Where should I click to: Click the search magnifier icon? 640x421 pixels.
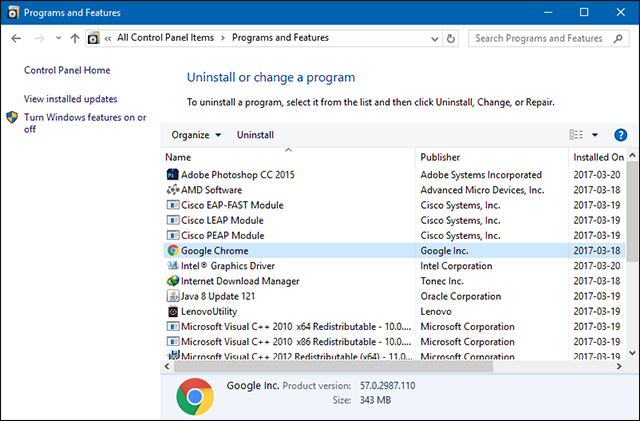pos(618,38)
